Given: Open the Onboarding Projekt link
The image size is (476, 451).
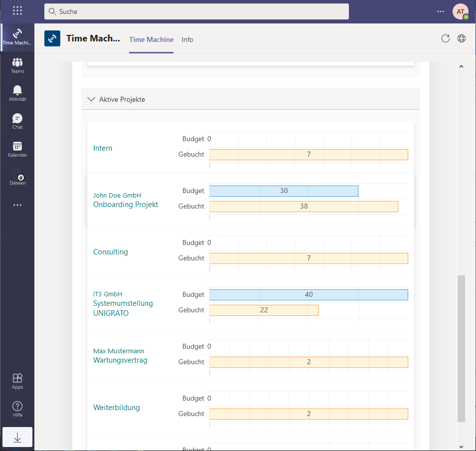Looking at the screenshot, I should coord(126,205).
